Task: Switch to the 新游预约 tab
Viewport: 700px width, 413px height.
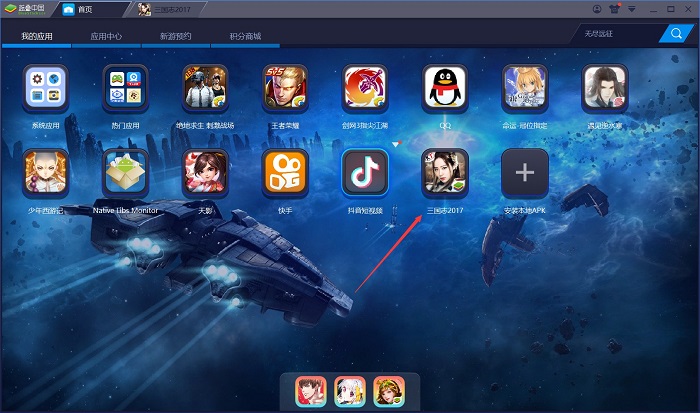Action: click(175, 36)
